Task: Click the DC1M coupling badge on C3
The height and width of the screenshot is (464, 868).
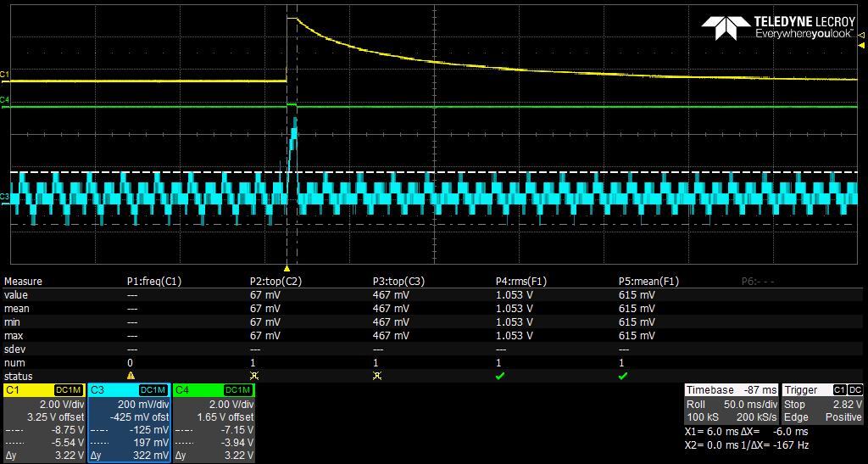Action: pos(154,390)
